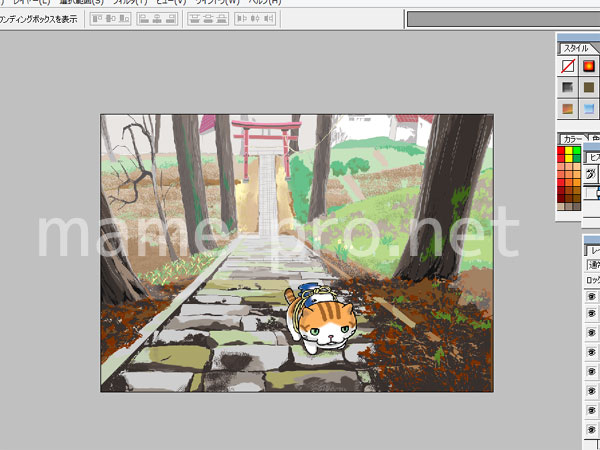The width and height of the screenshot is (600, 450).
Task: Select the distribute horizontal centers icon
Action: click(x=255, y=18)
